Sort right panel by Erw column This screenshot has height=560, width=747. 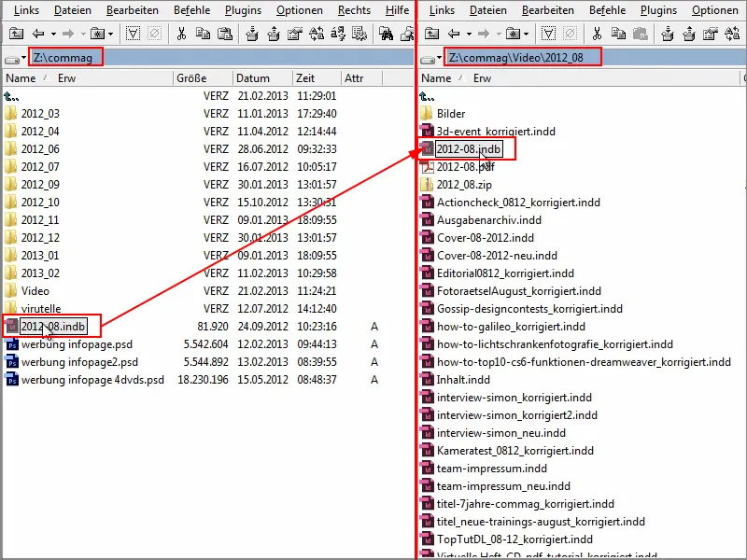pyautogui.click(x=482, y=78)
